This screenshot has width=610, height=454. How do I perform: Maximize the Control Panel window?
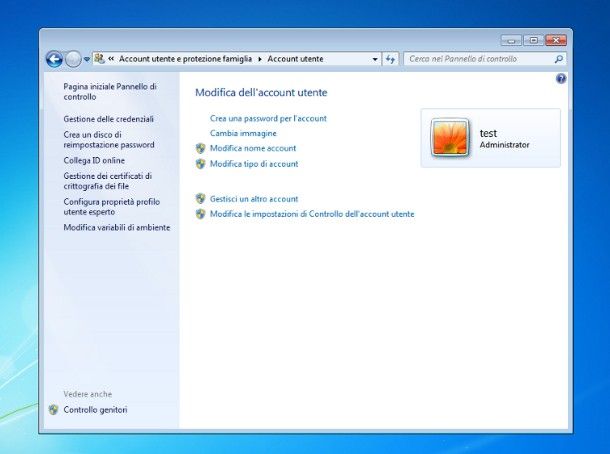pyautogui.click(x=533, y=40)
